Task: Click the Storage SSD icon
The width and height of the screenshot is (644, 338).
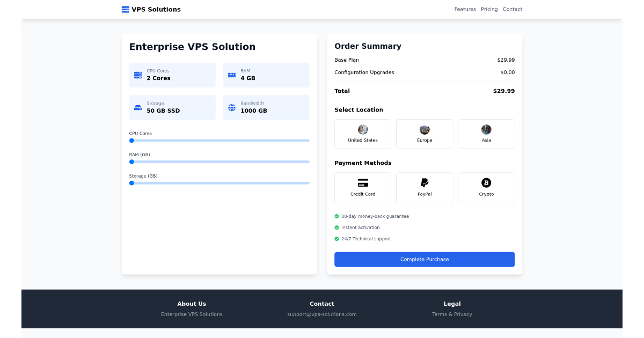Action: (x=138, y=107)
